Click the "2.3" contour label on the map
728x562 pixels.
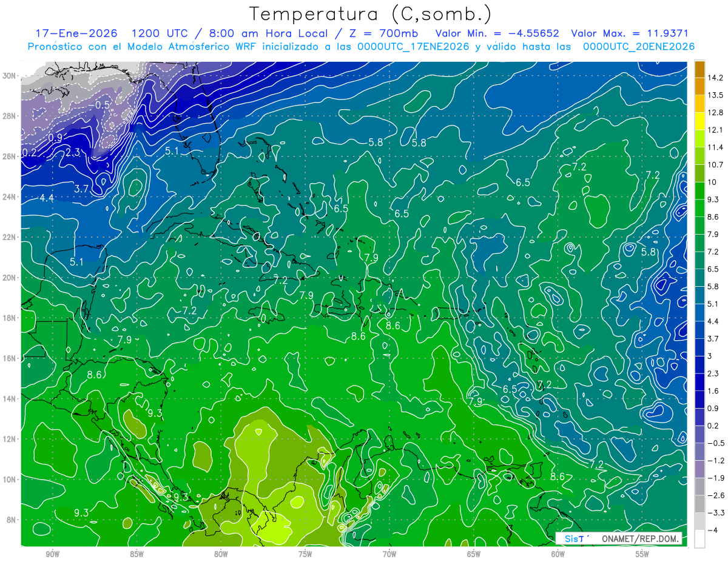[x=73, y=152]
